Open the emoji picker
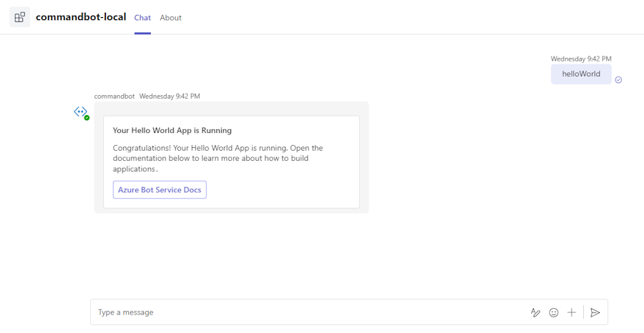644x333 pixels. pyautogui.click(x=554, y=312)
